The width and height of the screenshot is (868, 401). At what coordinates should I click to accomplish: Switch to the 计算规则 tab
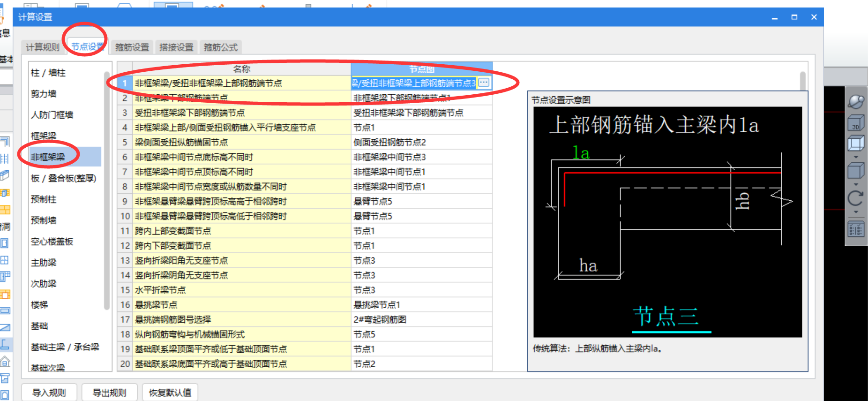point(43,47)
